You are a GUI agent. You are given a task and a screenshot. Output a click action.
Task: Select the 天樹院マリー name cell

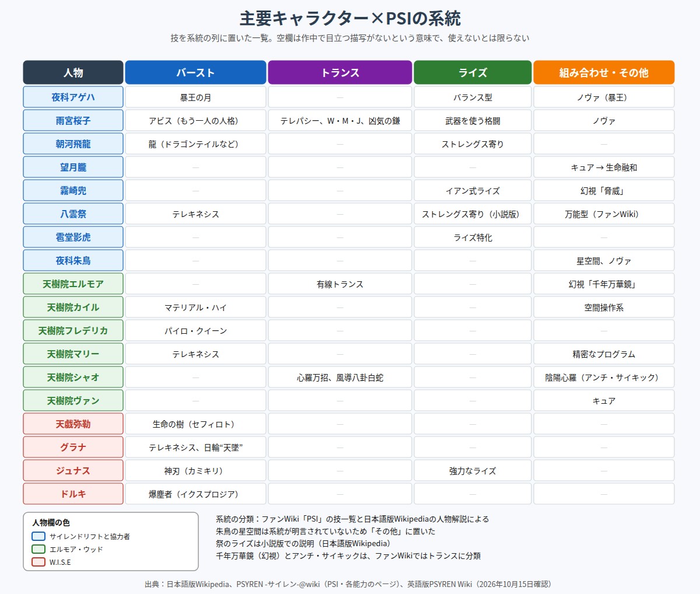coord(73,354)
